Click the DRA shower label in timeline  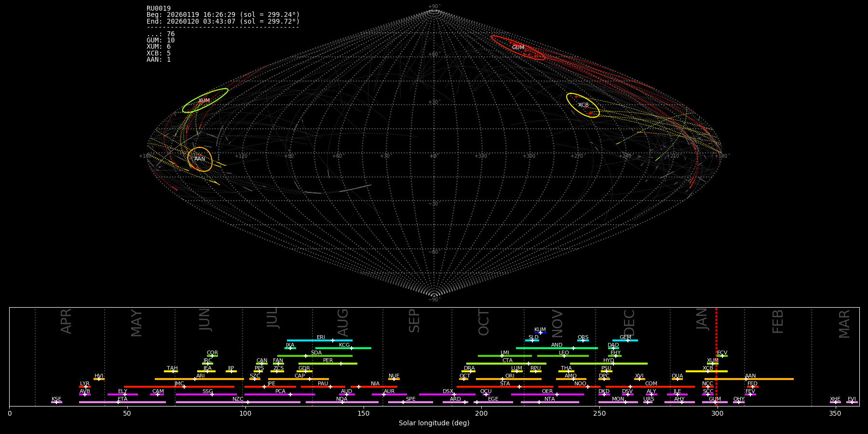469,368
